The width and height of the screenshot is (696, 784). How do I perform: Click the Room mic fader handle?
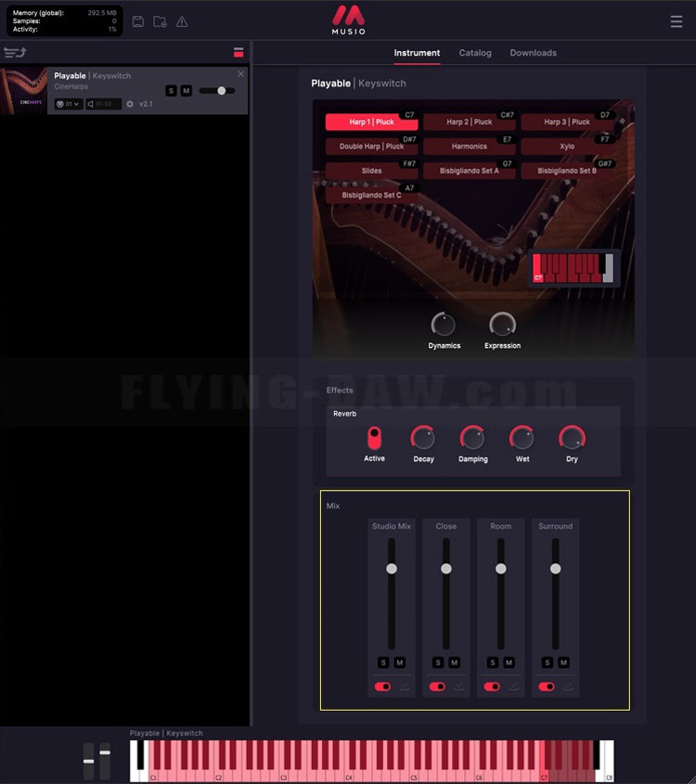500,569
